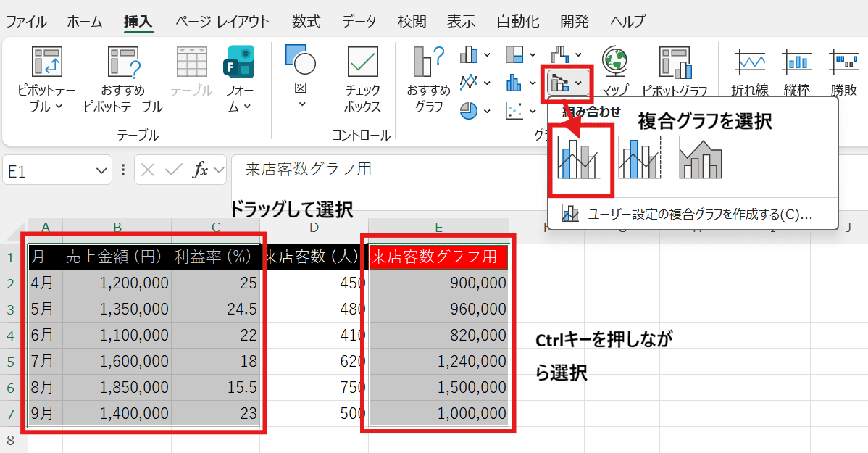This screenshot has height=453, width=868.
Task: Switch to the Page Layout (ページ レイアウト) tab
Action: (x=222, y=21)
